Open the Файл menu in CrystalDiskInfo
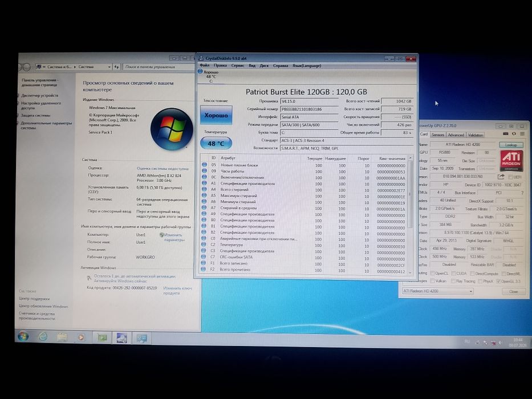The width and height of the screenshot is (532, 399). click(204, 66)
